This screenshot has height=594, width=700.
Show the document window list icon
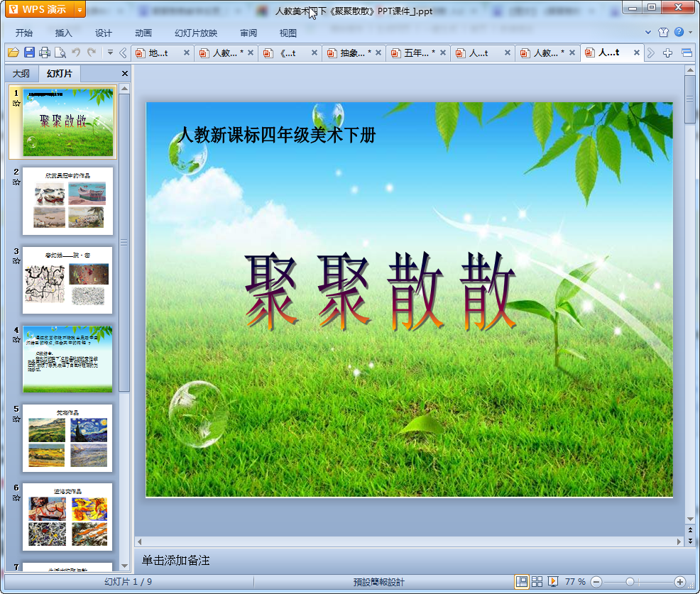pyautogui.click(x=687, y=53)
